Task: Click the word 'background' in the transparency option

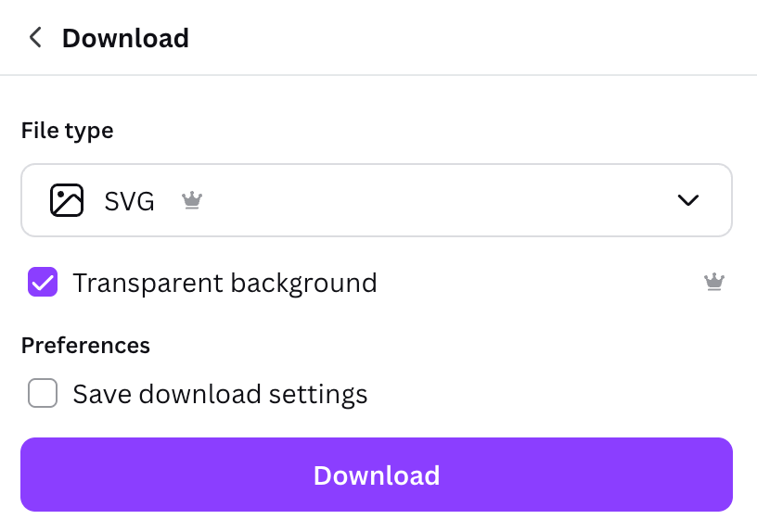Action: (x=303, y=283)
